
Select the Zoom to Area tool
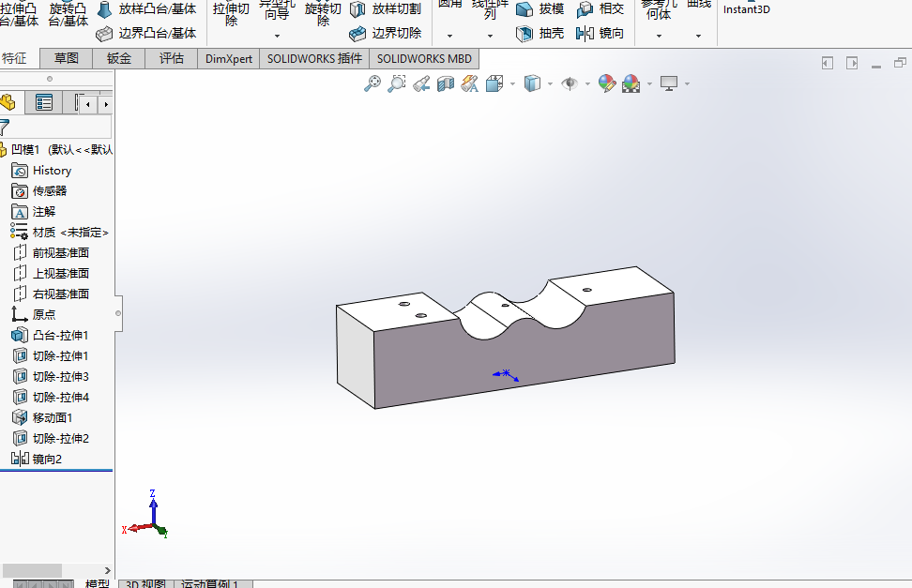point(397,83)
